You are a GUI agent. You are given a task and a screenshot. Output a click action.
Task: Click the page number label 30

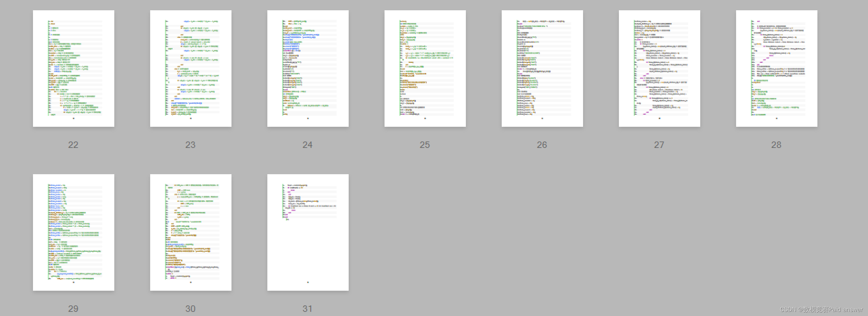click(191, 309)
